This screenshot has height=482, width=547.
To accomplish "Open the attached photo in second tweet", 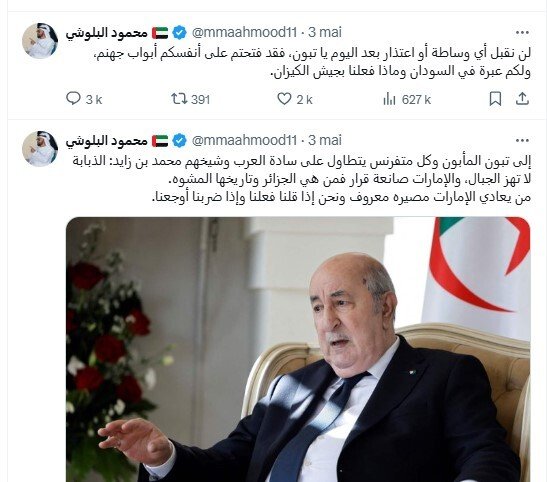I will point(298,349).
